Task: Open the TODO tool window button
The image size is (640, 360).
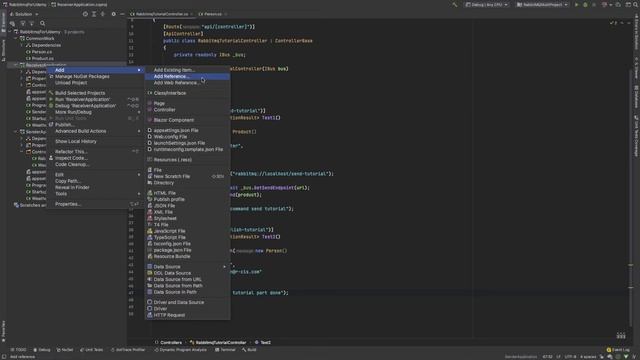Action: pyautogui.click(x=18, y=350)
